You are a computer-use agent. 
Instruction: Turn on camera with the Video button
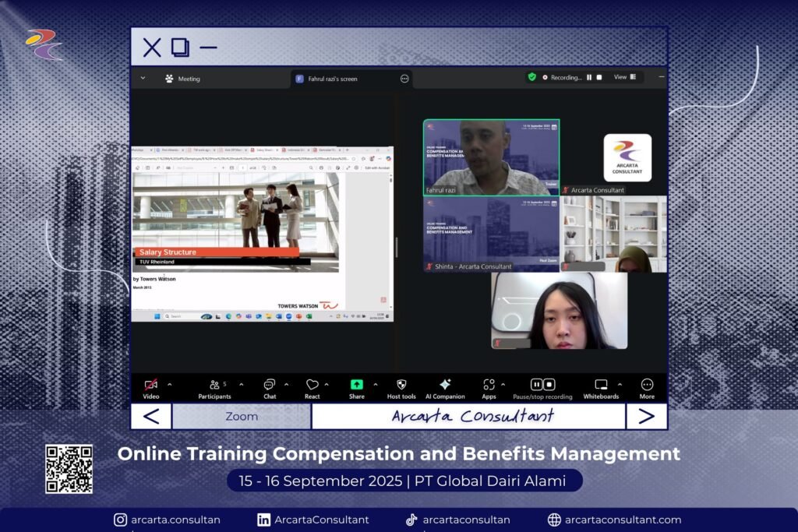151,386
